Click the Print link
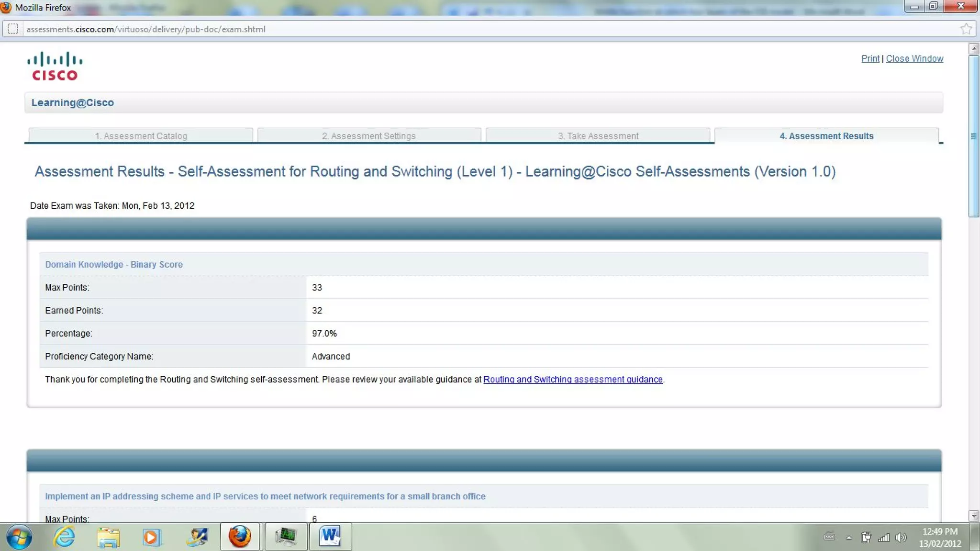Viewport: 980px width, 551px height. (870, 58)
